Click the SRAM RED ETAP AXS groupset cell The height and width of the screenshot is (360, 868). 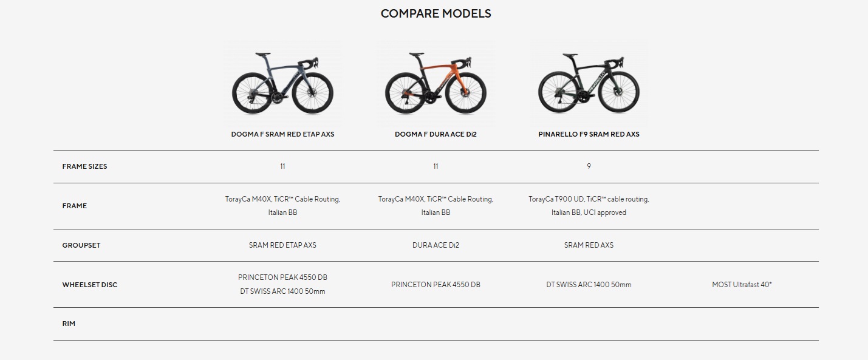282,245
